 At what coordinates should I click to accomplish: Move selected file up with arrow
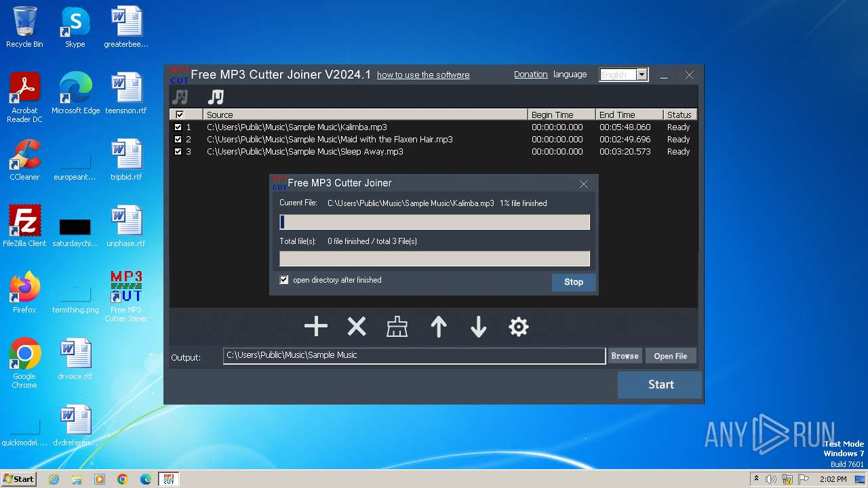[439, 327]
